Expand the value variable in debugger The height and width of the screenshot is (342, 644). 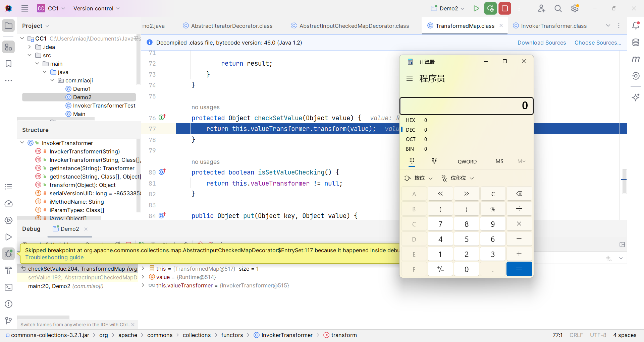pyautogui.click(x=143, y=277)
